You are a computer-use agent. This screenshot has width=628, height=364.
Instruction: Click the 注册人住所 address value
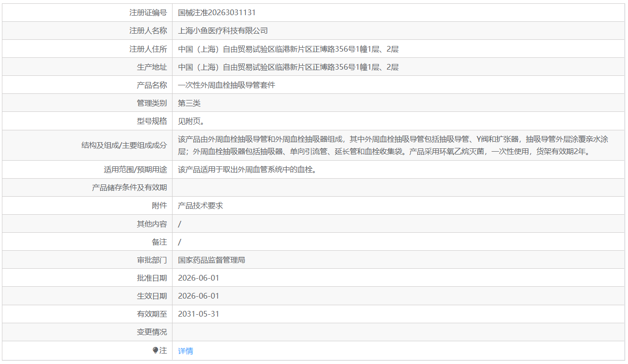[288, 49]
